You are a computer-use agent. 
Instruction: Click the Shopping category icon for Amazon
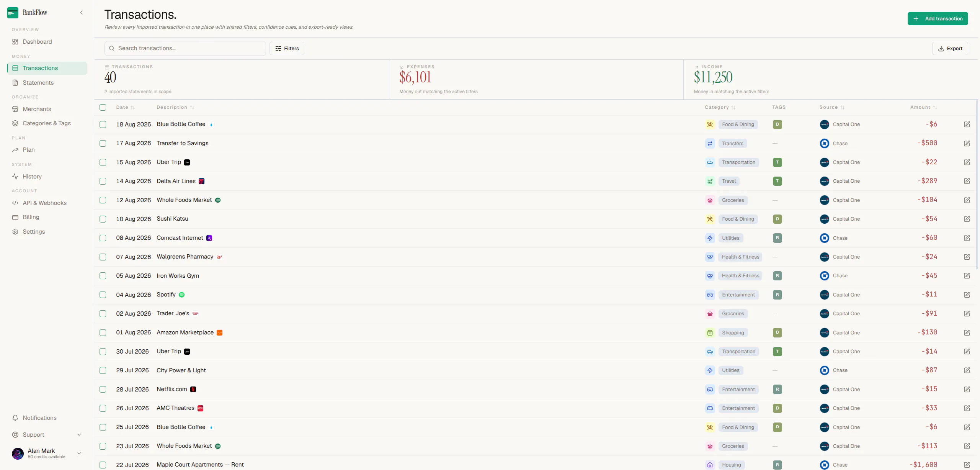(710, 332)
